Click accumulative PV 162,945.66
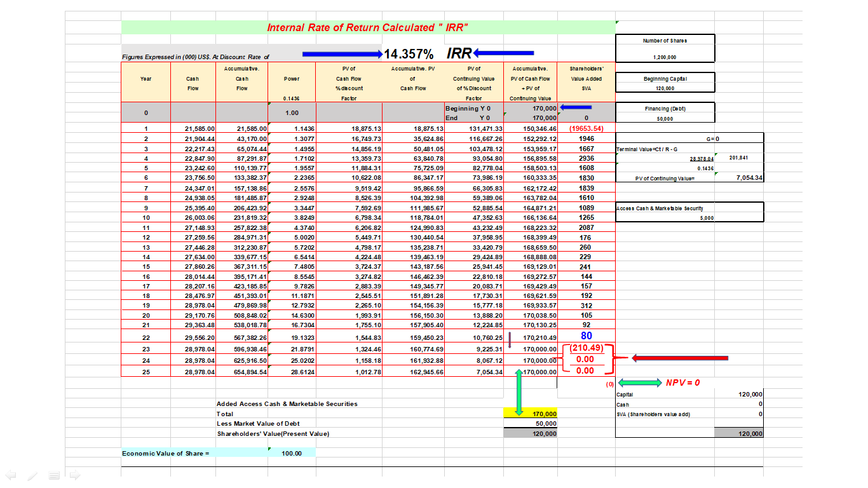Image resolution: width=868 pixels, height=488 pixels. pyautogui.click(x=426, y=371)
